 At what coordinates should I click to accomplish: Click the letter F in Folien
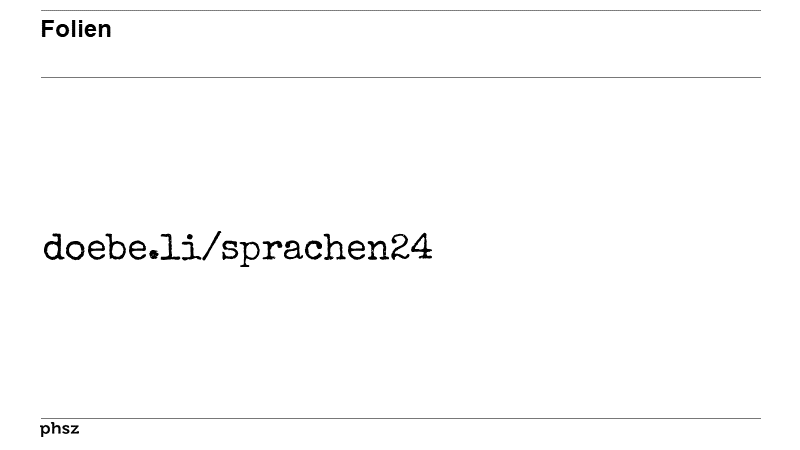point(47,29)
